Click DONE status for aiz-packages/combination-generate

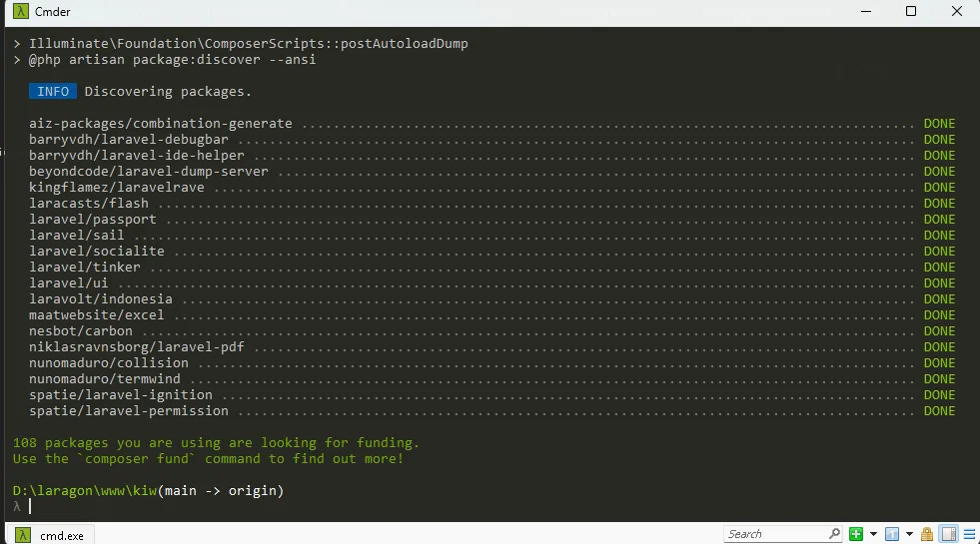[939, 123]
